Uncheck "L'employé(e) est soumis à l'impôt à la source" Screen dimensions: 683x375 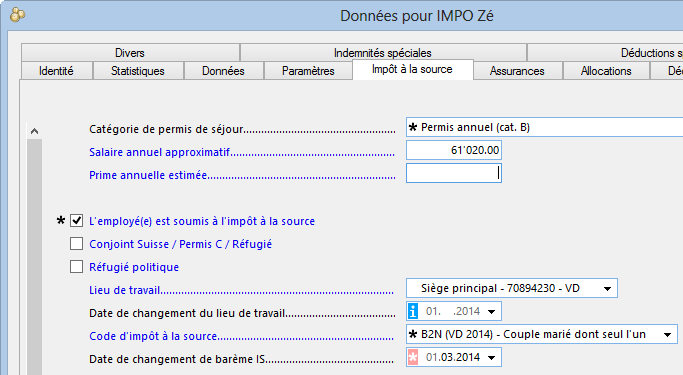77,221
